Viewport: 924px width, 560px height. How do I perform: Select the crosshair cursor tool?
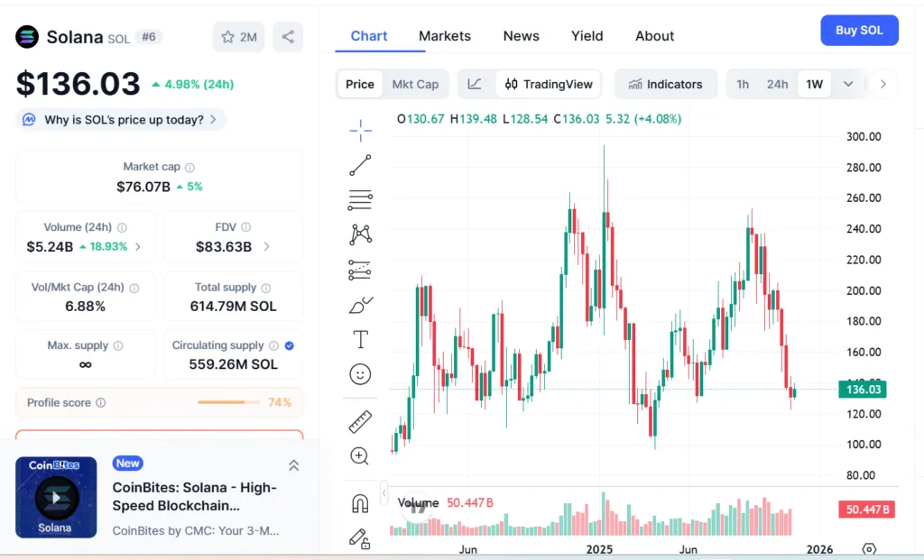(x=360, y=130)
